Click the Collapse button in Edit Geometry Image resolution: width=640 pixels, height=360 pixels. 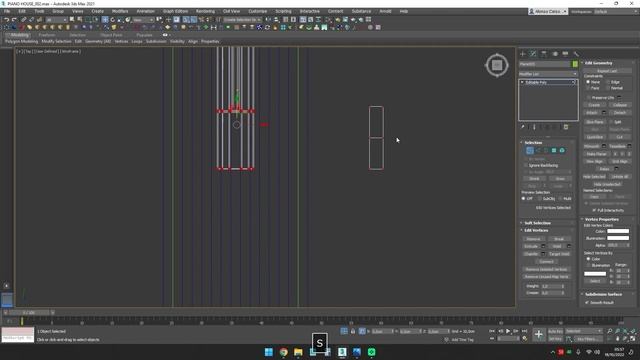(x=620, y=105)
